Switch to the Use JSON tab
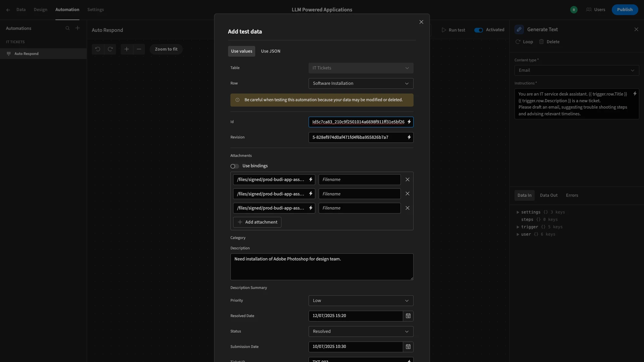 click(x=271, y=51)
